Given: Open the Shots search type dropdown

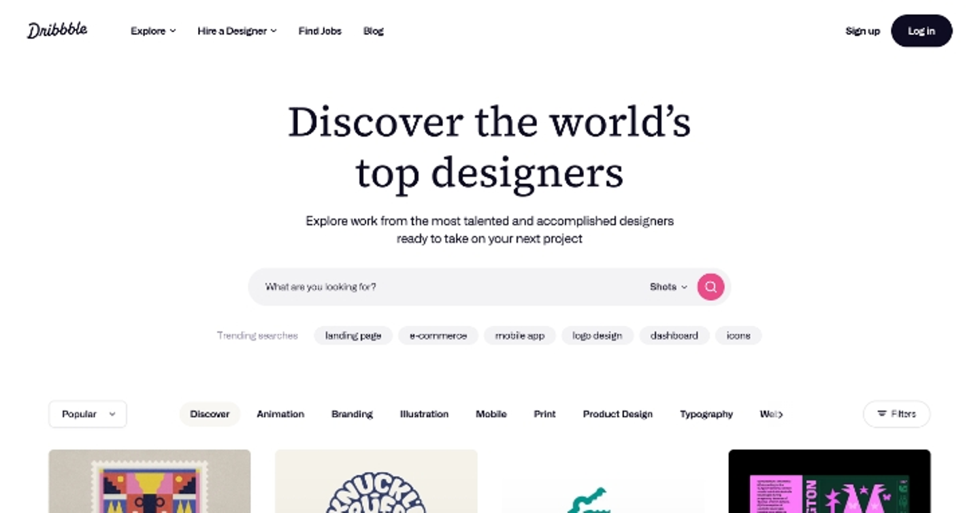Looking at the screenshot, I should 668,286.
